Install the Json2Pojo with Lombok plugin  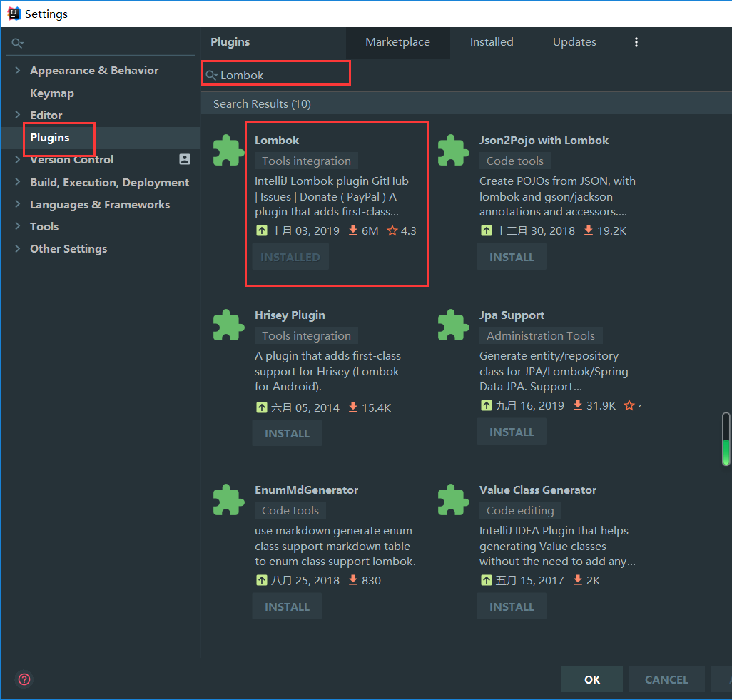[512, 257]
